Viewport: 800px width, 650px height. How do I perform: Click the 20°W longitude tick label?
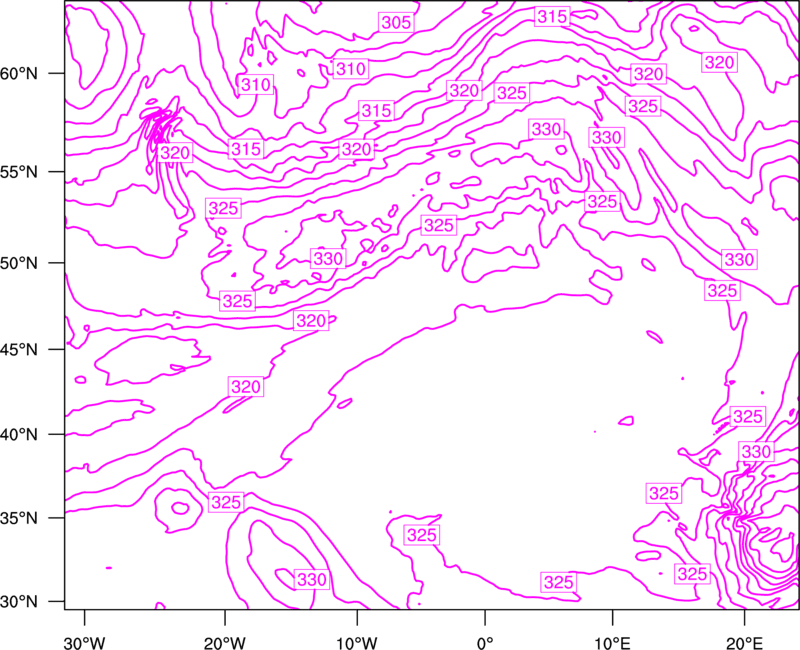pos(224,643)
